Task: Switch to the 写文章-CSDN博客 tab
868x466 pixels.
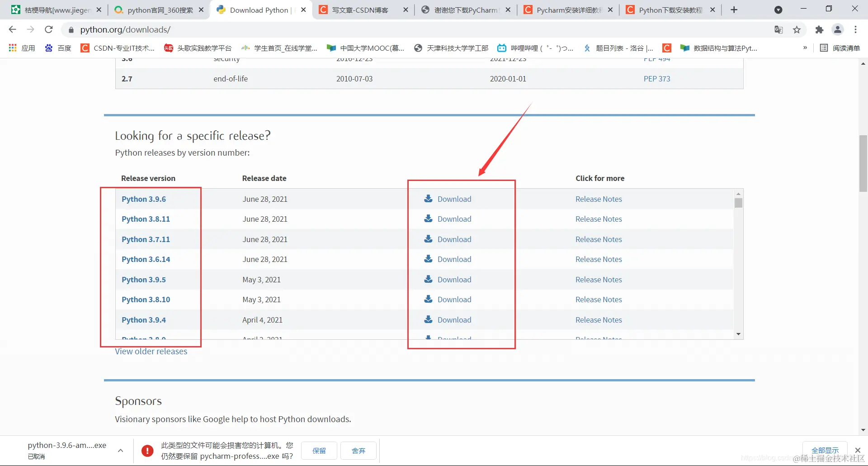Action: (364, 10)
